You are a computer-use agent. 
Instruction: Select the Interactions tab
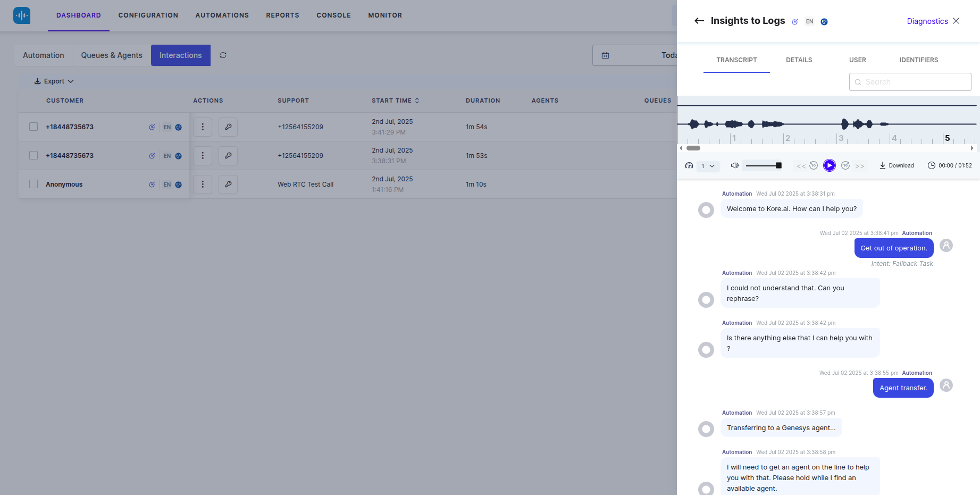pyautogui.click(x=181, y=55)
